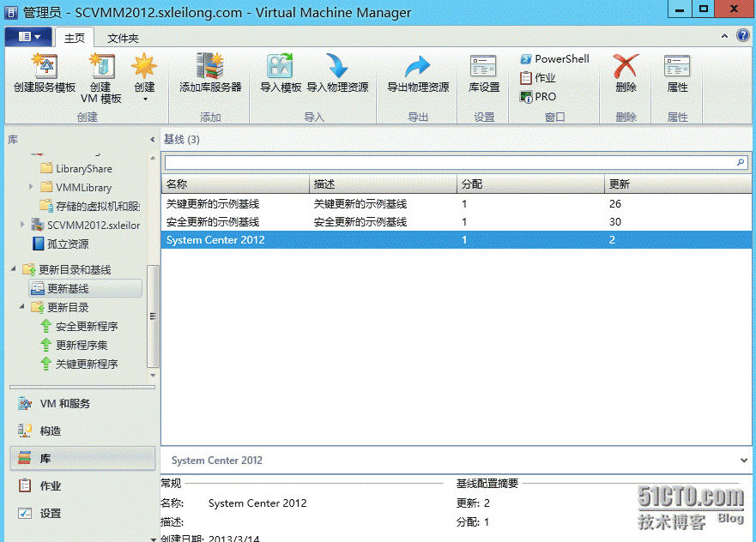Screen dimensions: 756x542
Task: Click the 添加库服务器 icon
Action: point(210,66)
